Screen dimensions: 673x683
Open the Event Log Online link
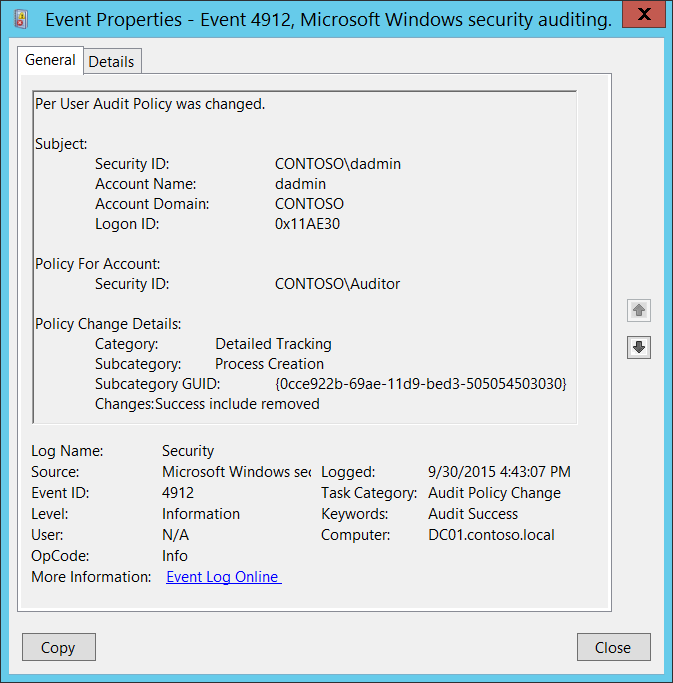[x=223, y=577]
